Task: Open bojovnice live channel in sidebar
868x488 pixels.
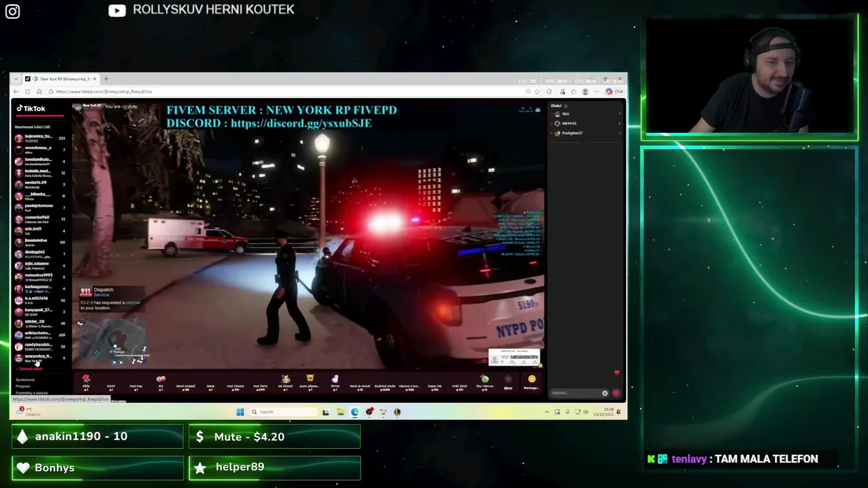Action: coord(39,138)
